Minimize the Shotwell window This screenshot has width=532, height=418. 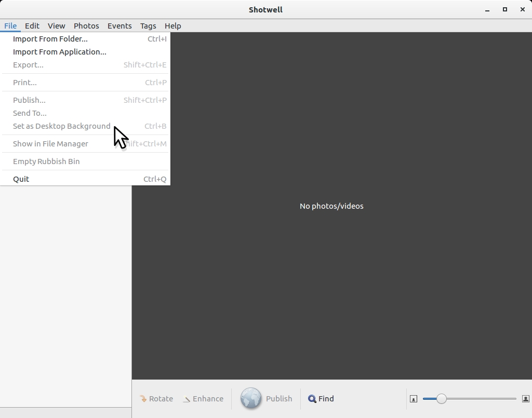[x=487, y=9]
